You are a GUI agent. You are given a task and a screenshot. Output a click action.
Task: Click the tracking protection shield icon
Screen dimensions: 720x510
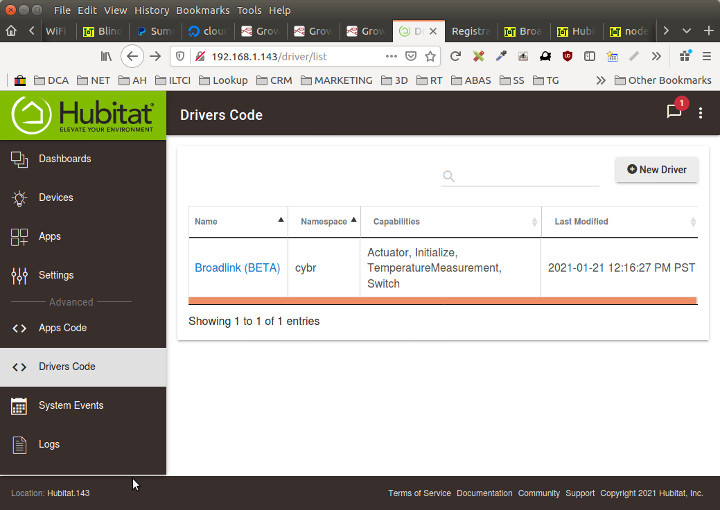point(180,56)
